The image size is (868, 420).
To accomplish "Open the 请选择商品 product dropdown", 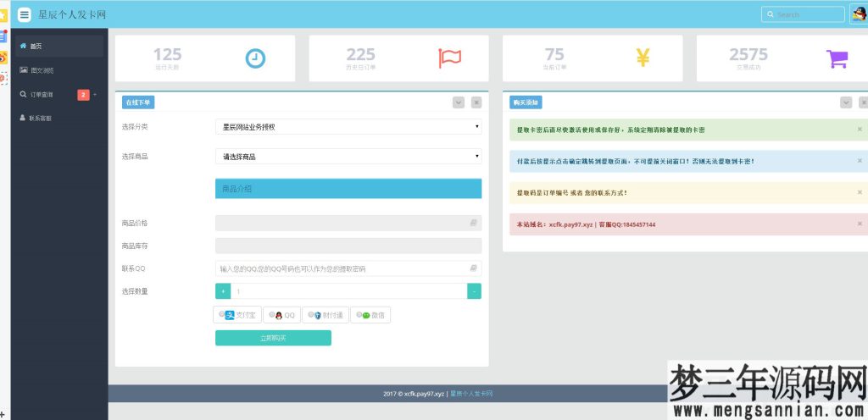I will click(348, 157).
